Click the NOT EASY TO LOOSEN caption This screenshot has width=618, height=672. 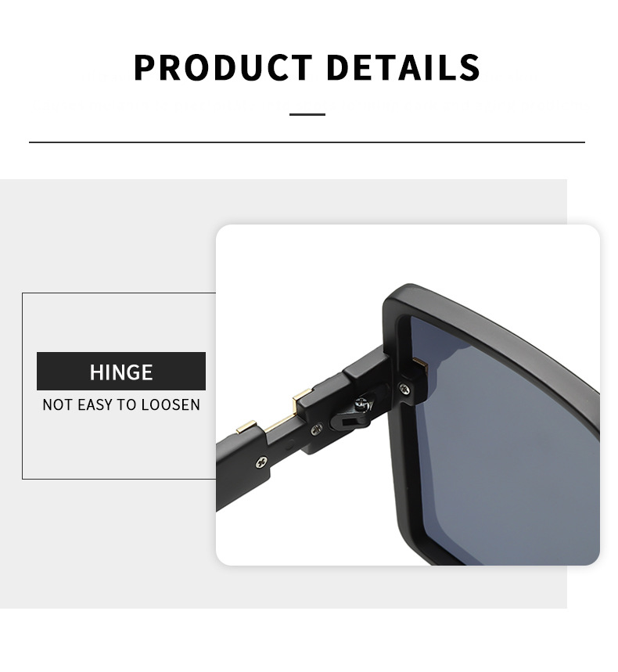121,404
